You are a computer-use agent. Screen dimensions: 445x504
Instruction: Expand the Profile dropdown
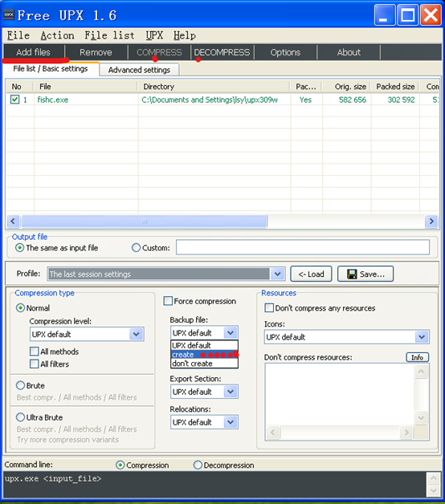(277, 274)
